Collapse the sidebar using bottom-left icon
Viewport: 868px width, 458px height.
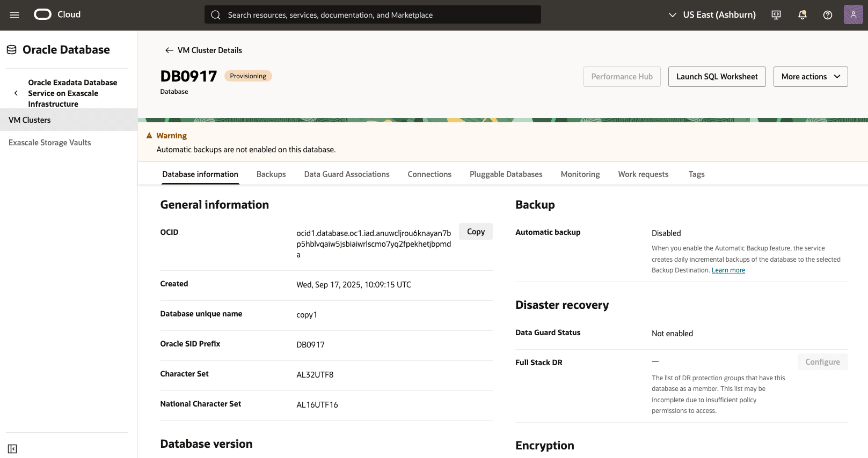click(13, 449)
